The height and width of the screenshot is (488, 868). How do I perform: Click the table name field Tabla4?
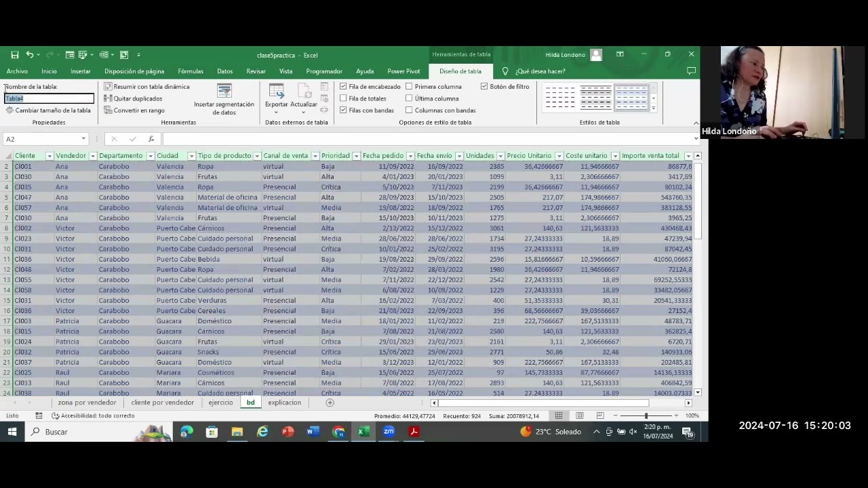pos(49,98)
